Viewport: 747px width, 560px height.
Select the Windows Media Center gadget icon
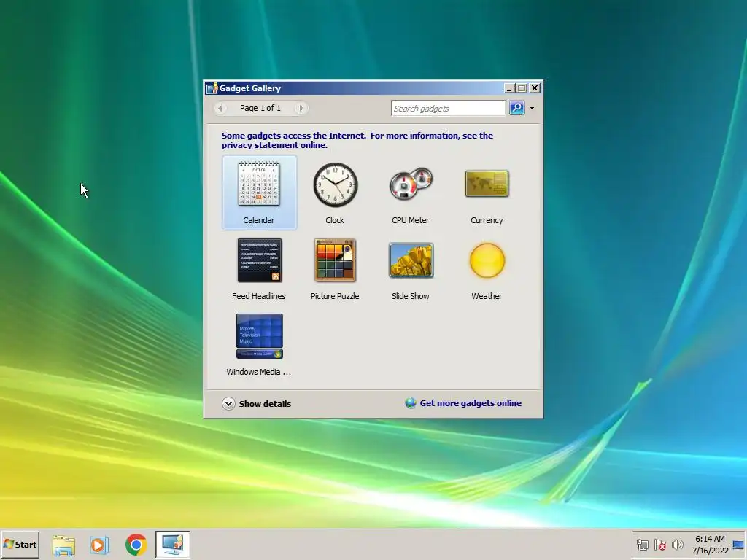[x=259, y=335]
